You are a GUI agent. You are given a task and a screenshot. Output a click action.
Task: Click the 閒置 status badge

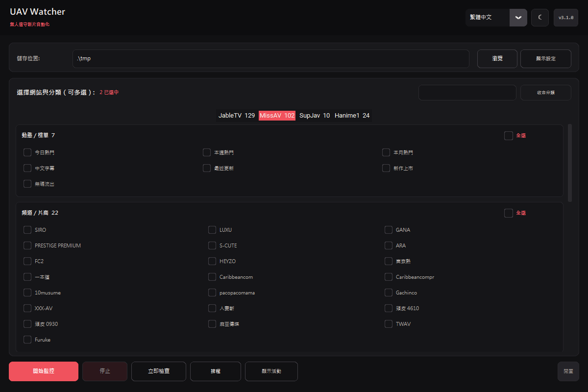pos(568,371)
